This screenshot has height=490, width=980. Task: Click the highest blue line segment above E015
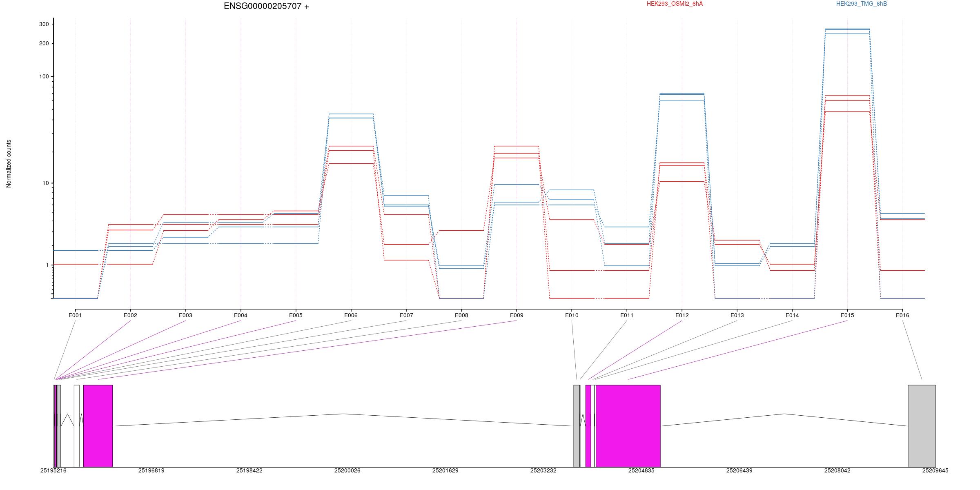point(847,29)
